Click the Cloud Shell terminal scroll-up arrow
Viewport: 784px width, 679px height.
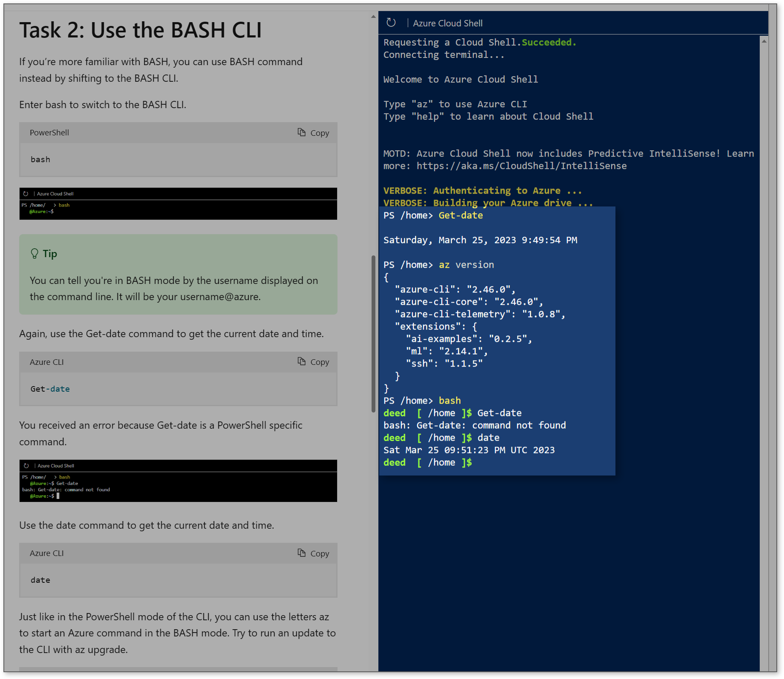(x=764, y=41)
